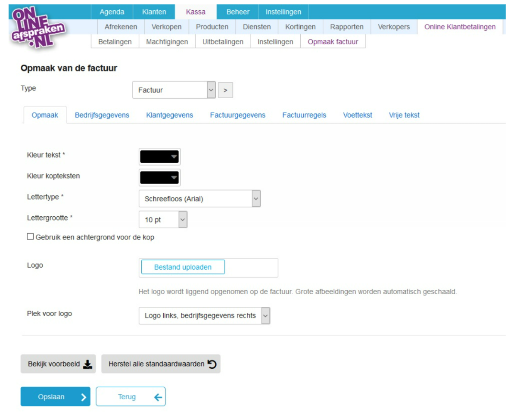Click Herstel alle standaardwaarden button
Screen dimensions: 517x420
[161, 364]
